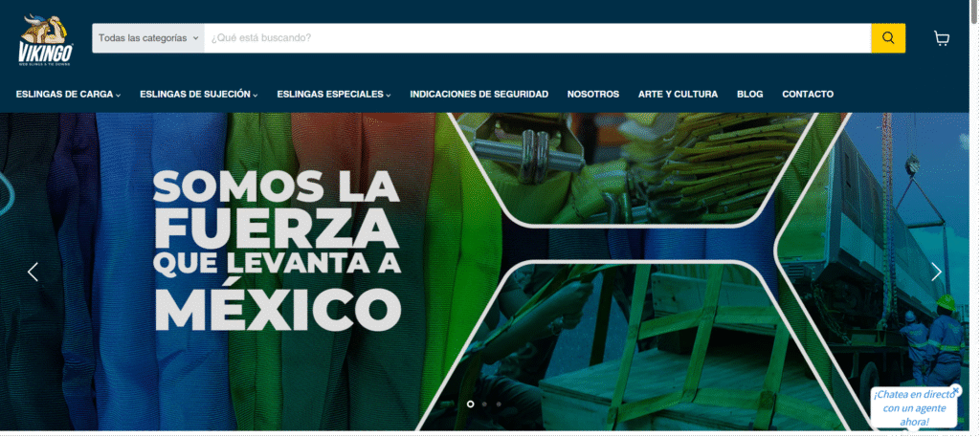Open the Contacto page
The width and height of the screenshot is (980, 437).
[807, 95]
